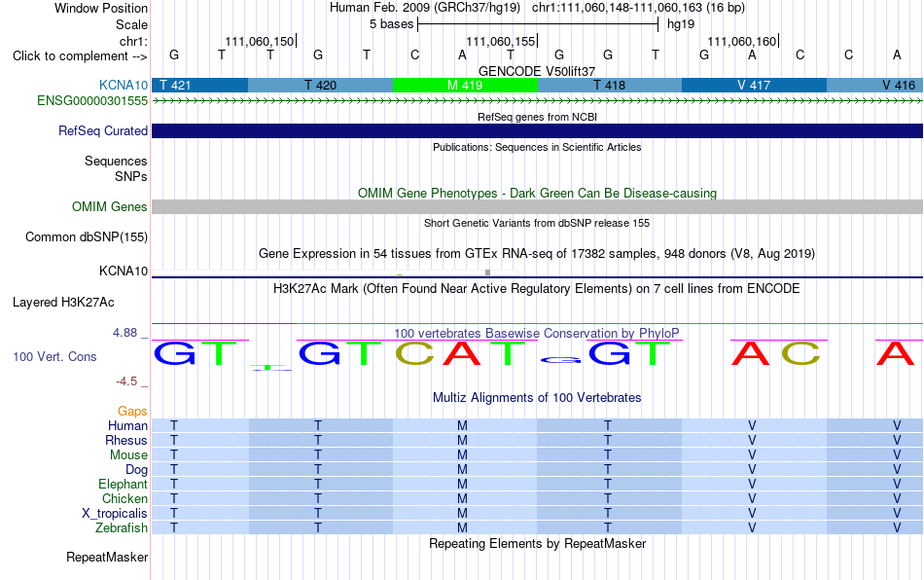This screenshot has width=924, height=580.
Task: Select the Rhesus alignment row label
Action: pyautogui.click(x=126, y=440)
